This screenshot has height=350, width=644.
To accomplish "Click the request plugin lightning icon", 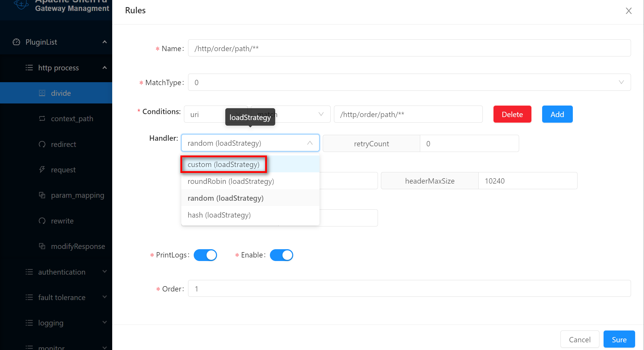I will pos(42,170).
